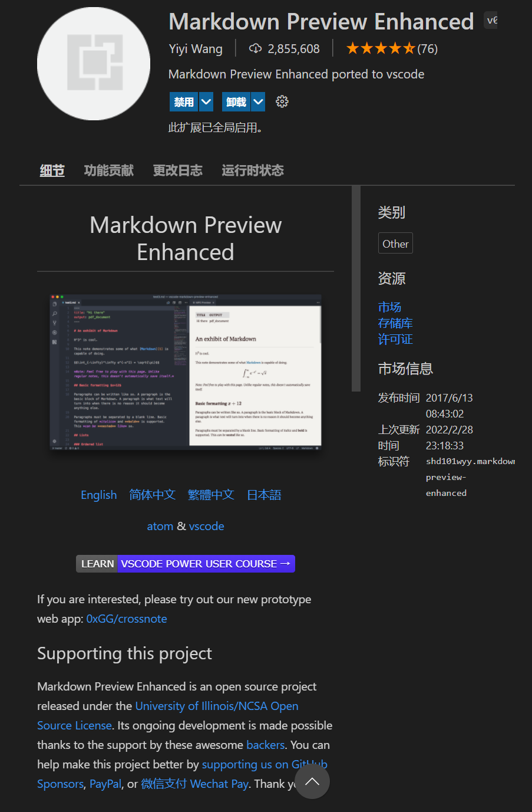This screenshot has width=532, height=812.
Task: Click the 日本語 readme link
Action: pyautogui.click(x=264, y=495)
